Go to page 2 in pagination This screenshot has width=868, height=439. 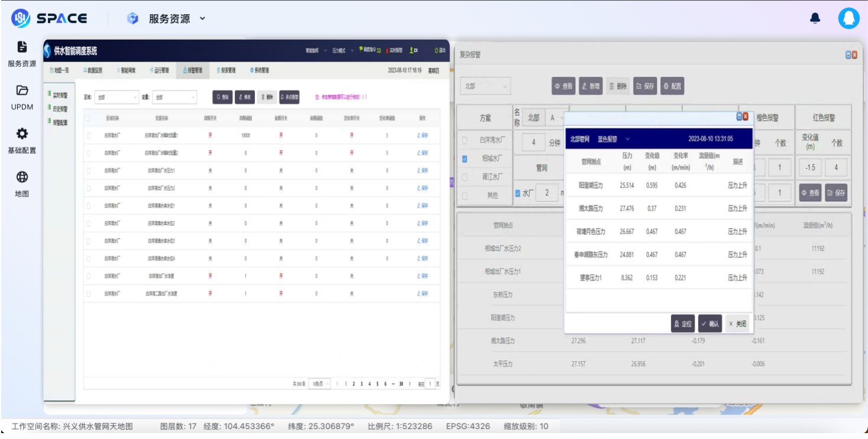pos(354,384)
